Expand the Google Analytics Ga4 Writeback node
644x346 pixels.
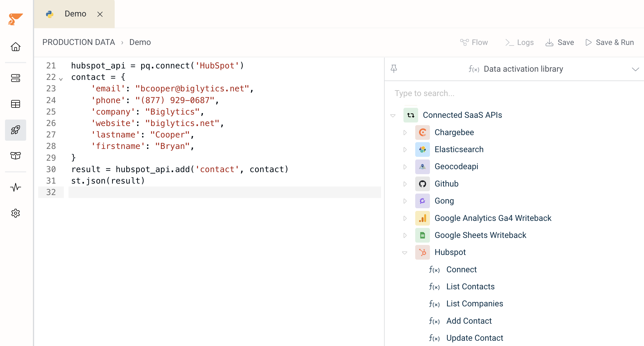pyautogui.click(x=405, y=218)
